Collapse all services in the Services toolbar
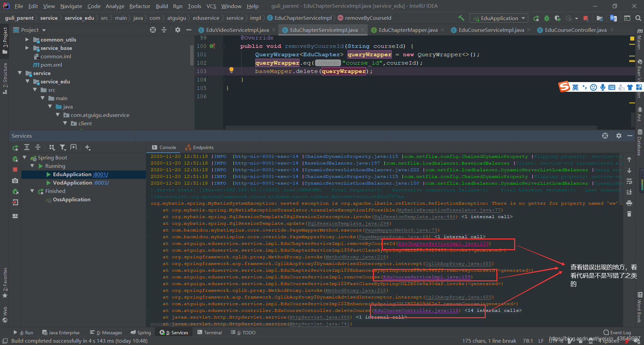Viewport: 644px width, 345px height. click(38, 147)
